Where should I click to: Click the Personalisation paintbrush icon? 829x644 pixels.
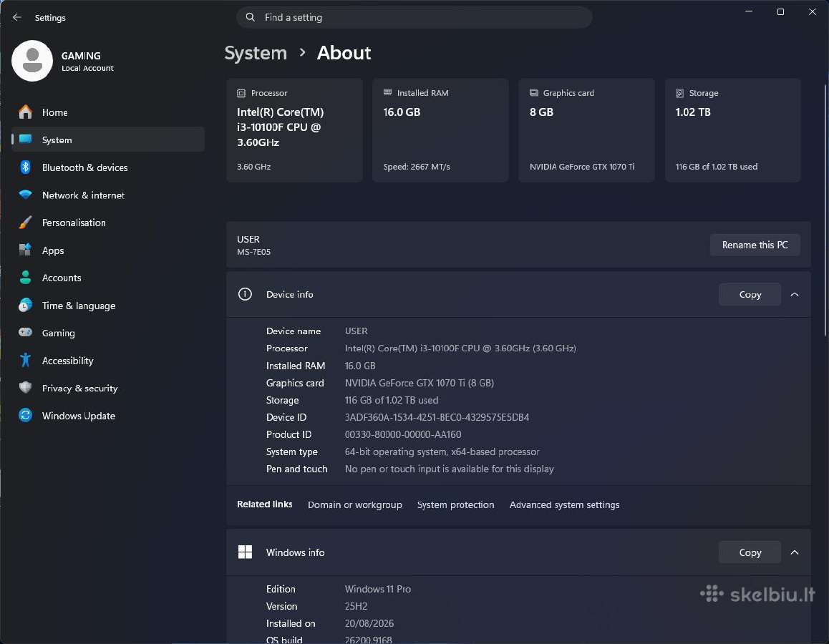(25, 223)
